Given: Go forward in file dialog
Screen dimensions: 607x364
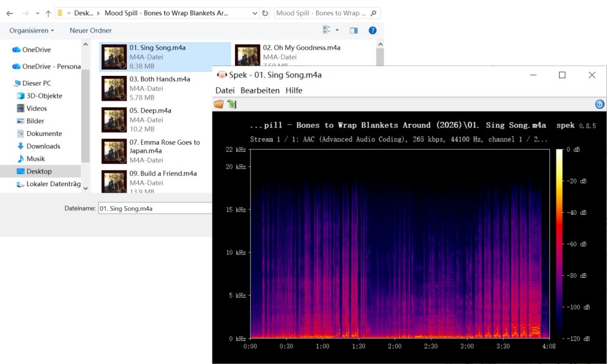Looking at the screenshot, I should tap(25, 13).
